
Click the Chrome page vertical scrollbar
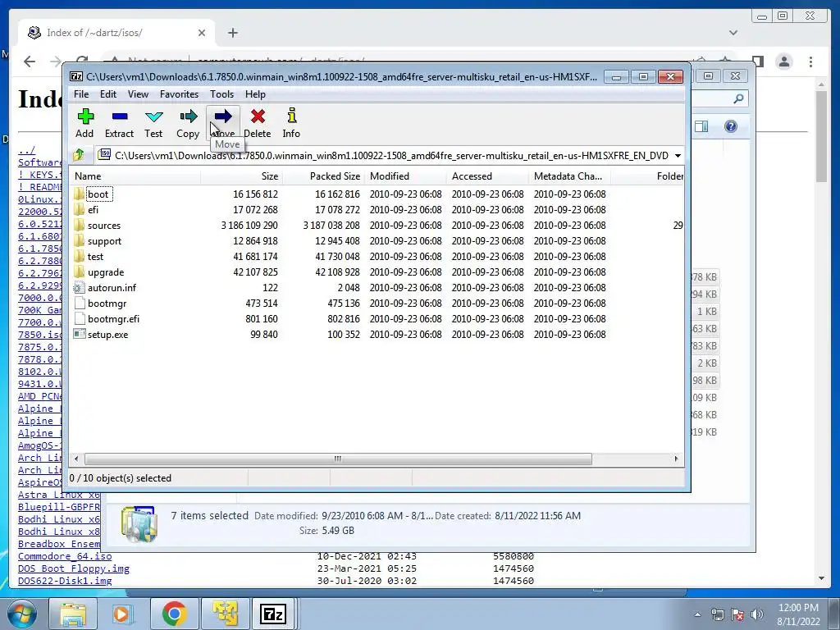click(x=822, y=136)
